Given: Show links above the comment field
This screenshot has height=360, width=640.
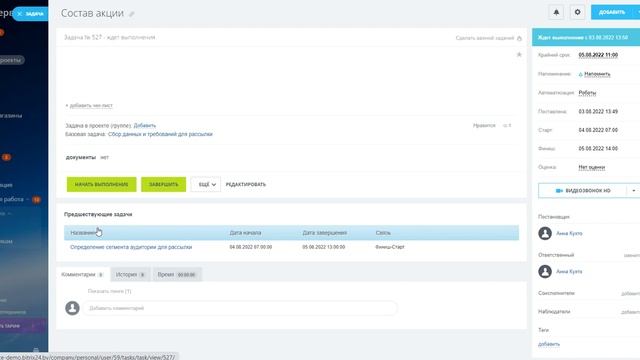Looking at the screenshot, I should [109, 291].
